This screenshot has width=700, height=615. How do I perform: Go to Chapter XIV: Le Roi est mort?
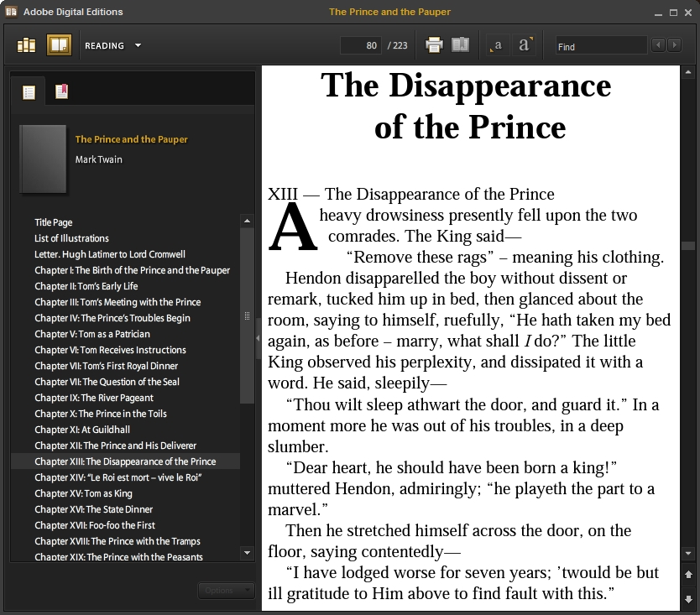[x=118, y=477]
